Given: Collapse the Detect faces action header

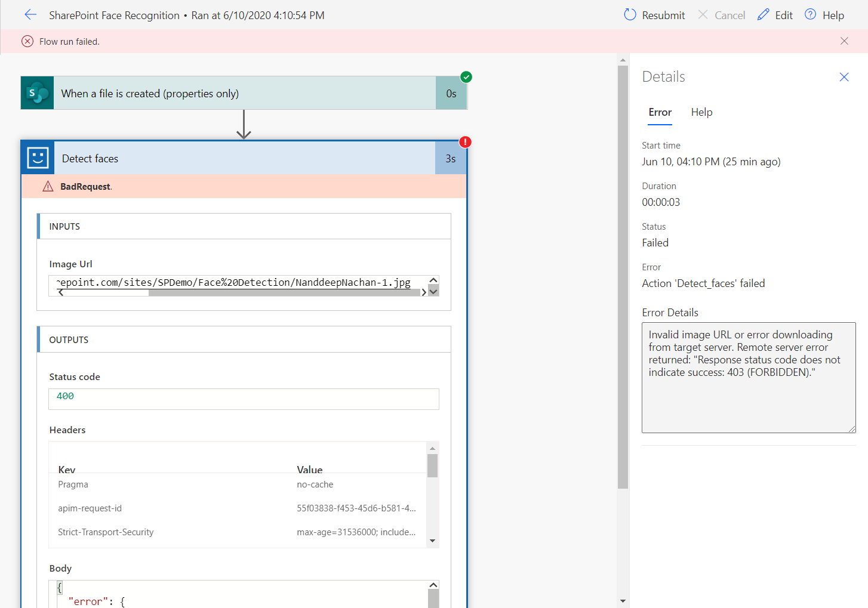Looking at the screenshot, I should click(245, 158).
